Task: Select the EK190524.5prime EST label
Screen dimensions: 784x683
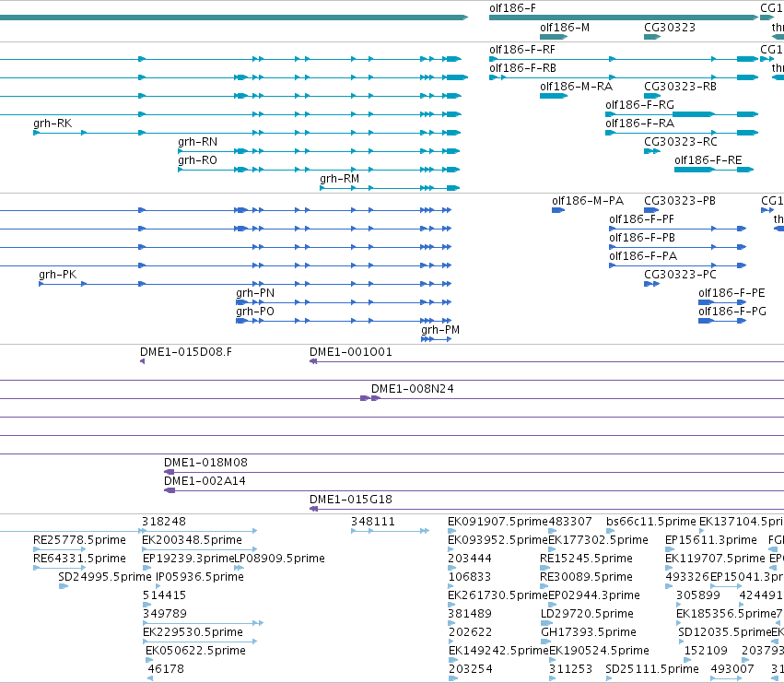Action: (599, 651)
